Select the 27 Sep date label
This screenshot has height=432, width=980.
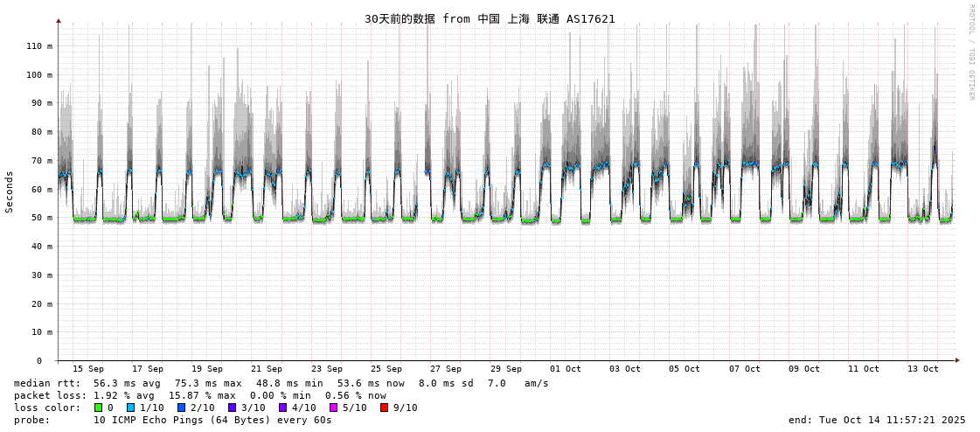[x=446, y=369]
